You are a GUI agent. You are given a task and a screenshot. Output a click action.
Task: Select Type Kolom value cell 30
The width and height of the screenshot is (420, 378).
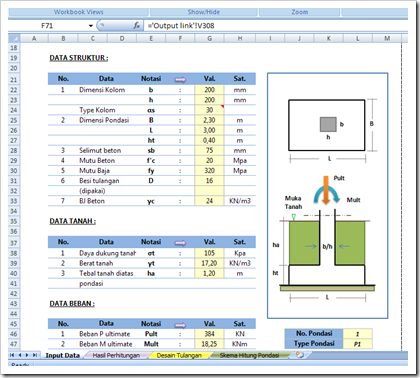pos(209,110)
